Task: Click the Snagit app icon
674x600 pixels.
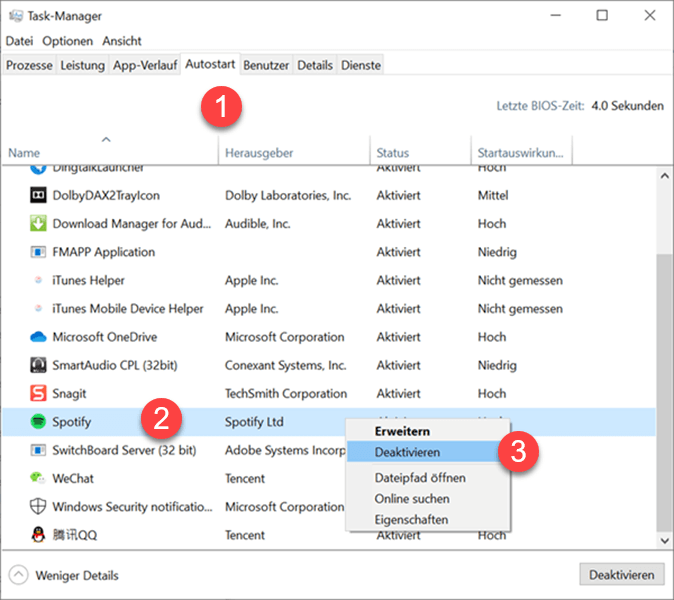Action: (x=38, y=394)
